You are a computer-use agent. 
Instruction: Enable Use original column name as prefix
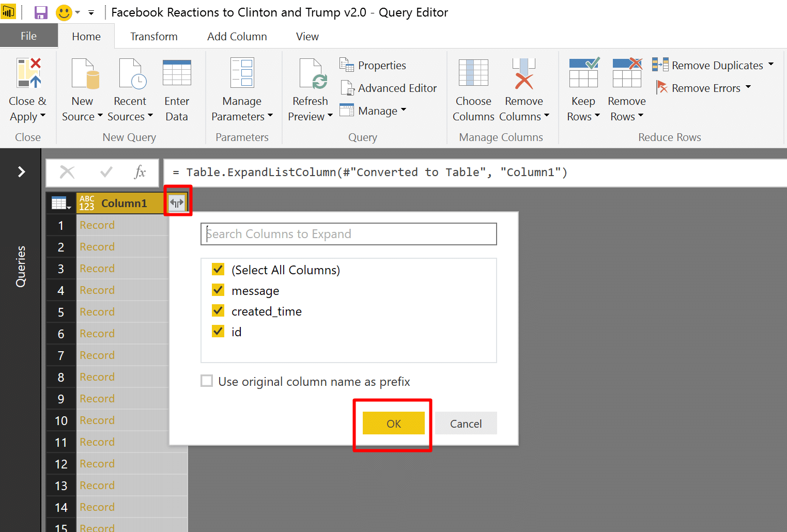click(207, 381)
